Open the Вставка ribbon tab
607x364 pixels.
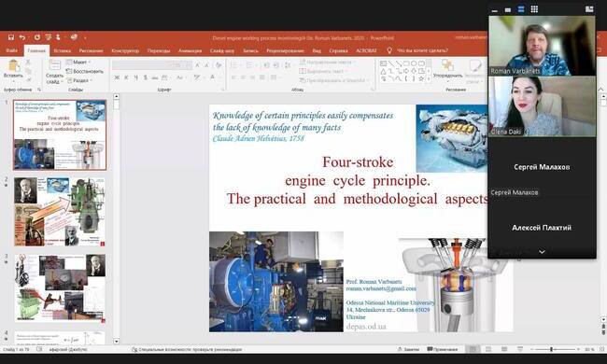coord(63,50)
